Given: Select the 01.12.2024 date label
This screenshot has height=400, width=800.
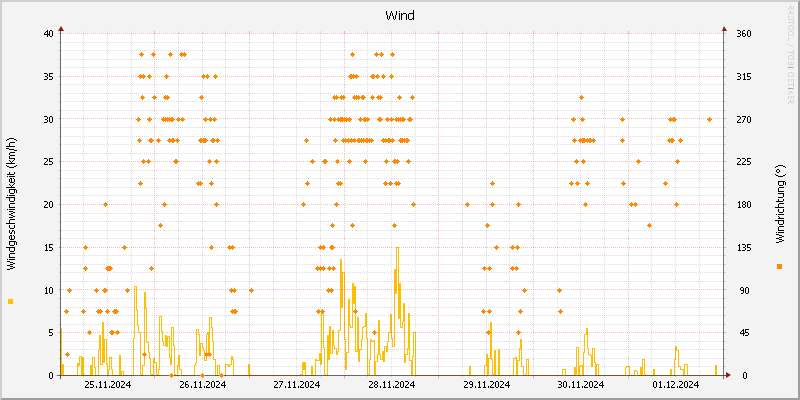Looking at the screenshot, I should (676, 385).
